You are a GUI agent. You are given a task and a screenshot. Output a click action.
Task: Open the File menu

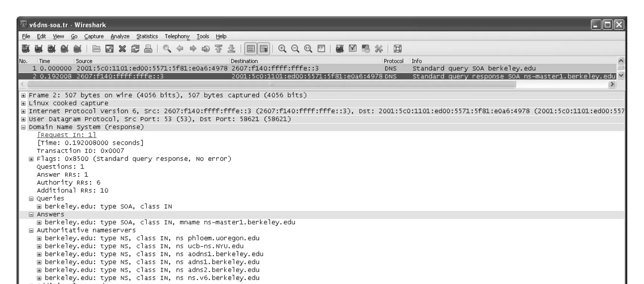[x=26, y=36]
